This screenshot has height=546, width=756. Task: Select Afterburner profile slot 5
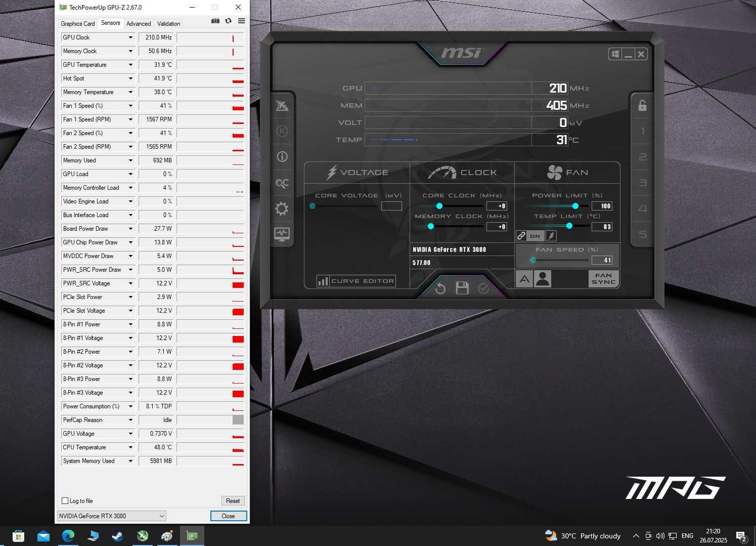point(643,234)
